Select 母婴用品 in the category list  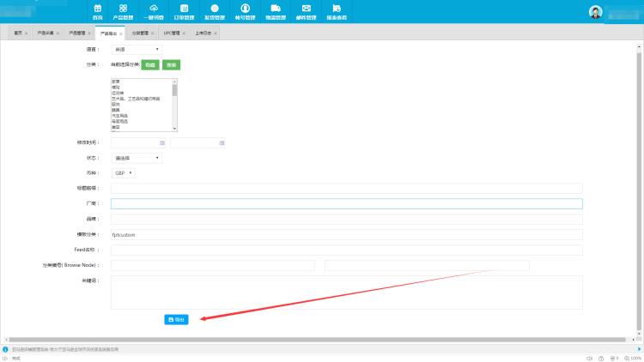click(x=119, y=122)
